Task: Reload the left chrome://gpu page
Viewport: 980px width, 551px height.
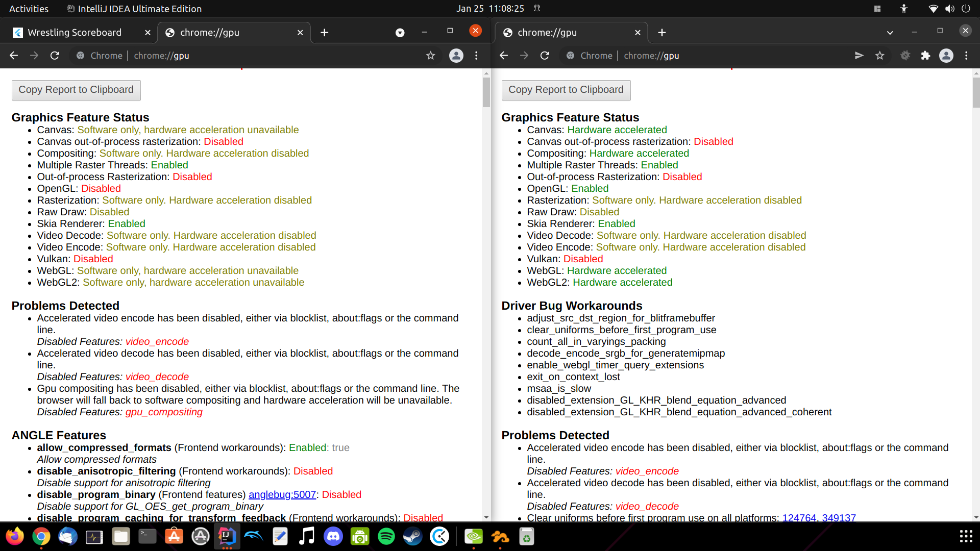Action: (x=55, y=56)
